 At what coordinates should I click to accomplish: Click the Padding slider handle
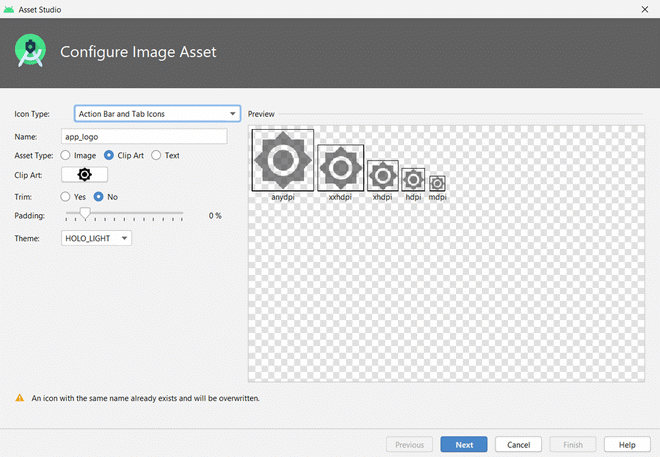[85, 214]
